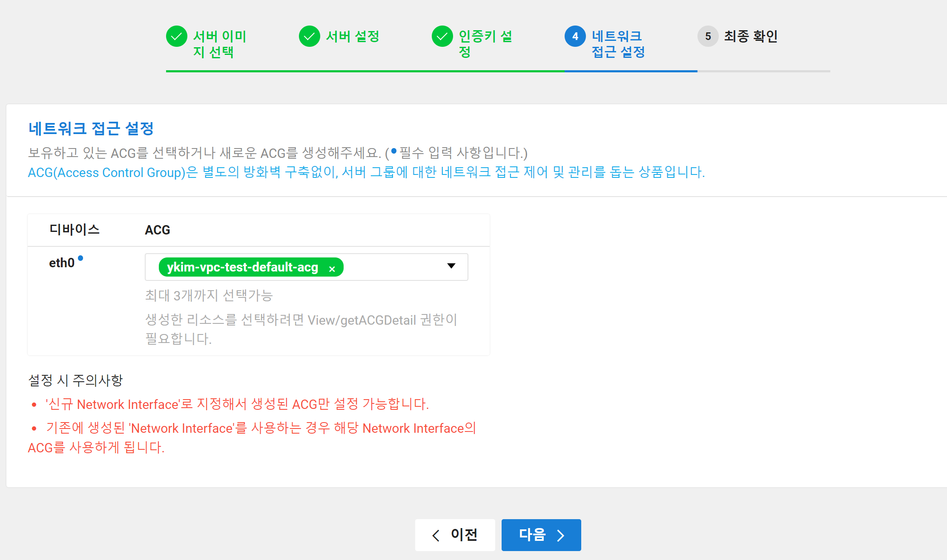Select the 서버 이미지 선택 step label
947x560 pixels.
tap(220, 44)
